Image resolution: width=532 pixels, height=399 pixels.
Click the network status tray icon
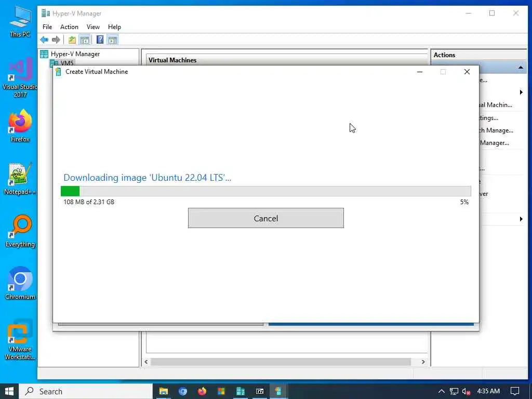(454, 391)
